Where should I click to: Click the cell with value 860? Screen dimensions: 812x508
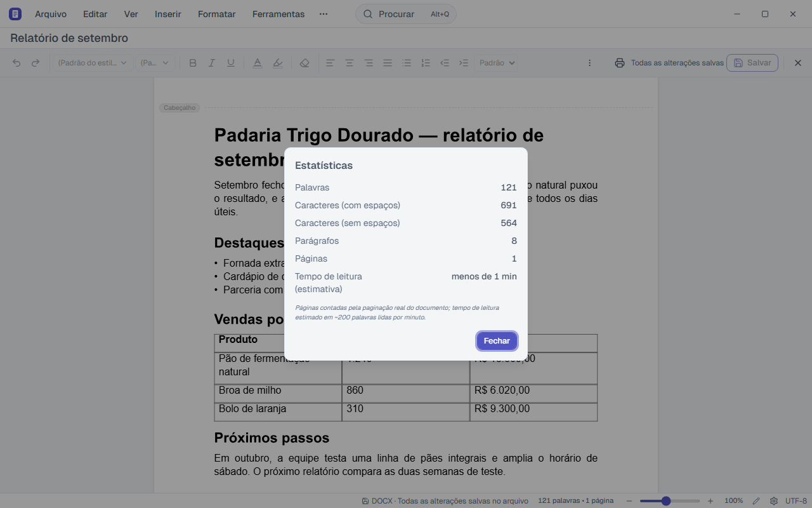pos(406,393)
